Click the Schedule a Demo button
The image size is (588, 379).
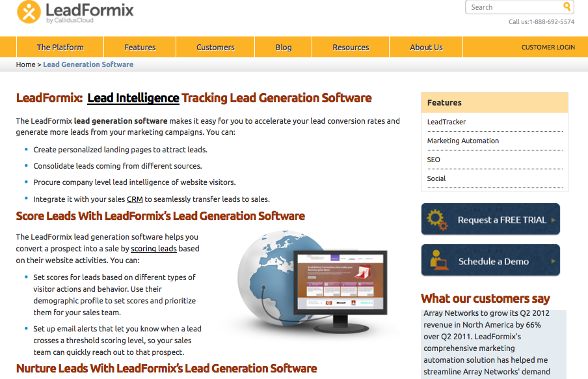tap(490, 260)
